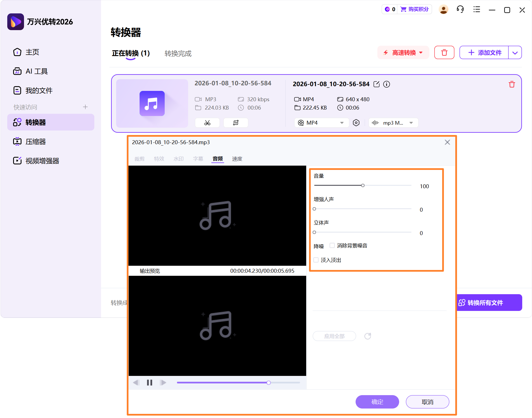Click the scissors trim icon under the file

[207, 122]
